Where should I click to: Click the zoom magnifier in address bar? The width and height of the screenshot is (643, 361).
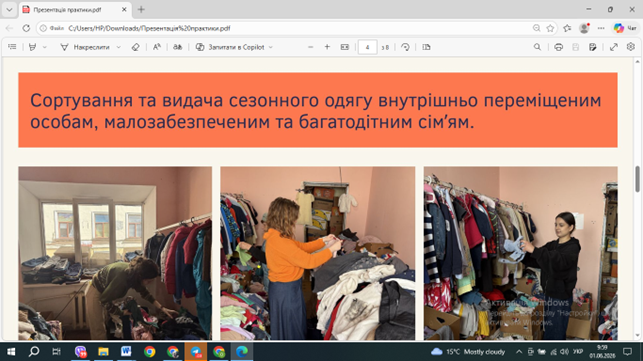536,28
